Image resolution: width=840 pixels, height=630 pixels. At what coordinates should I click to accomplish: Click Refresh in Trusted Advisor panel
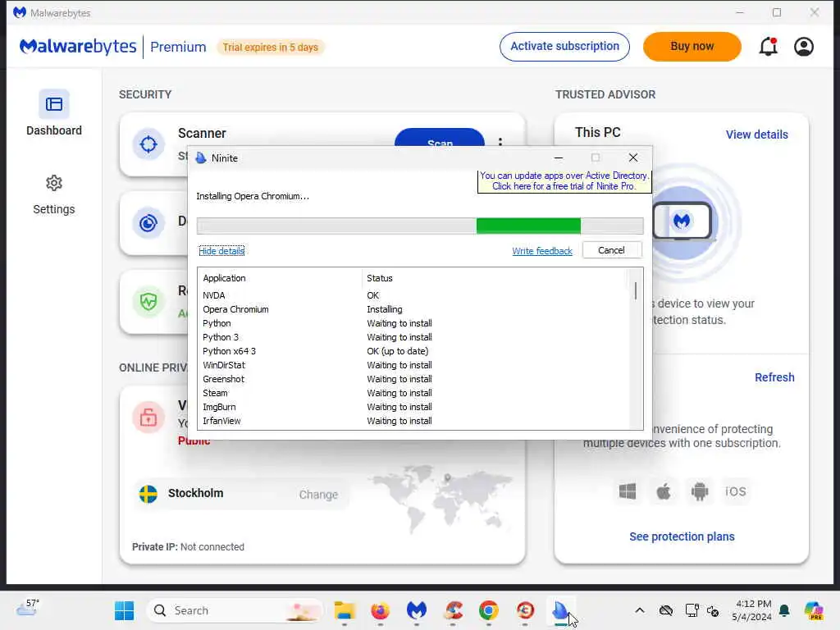click(x=774, y=377)
